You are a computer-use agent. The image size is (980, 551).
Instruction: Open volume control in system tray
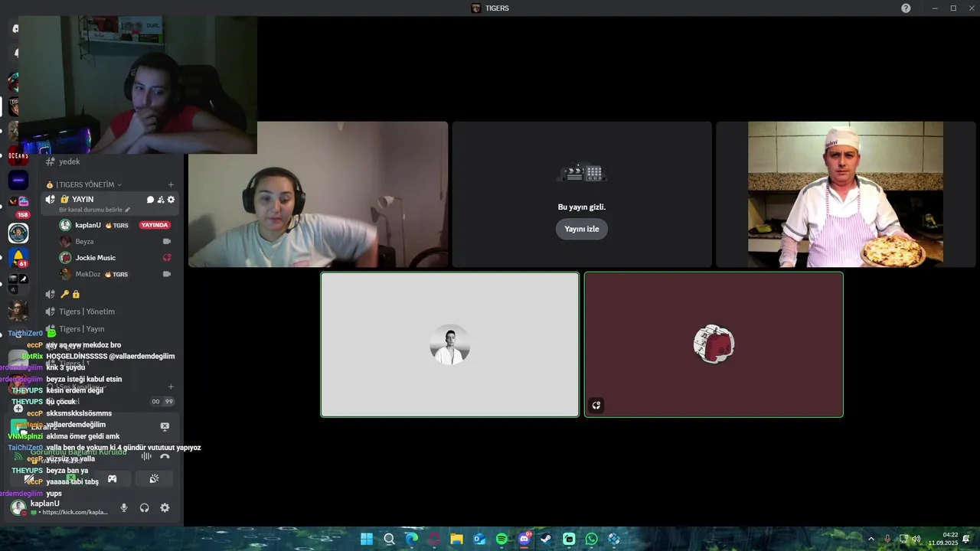click(x=916, y=539)
